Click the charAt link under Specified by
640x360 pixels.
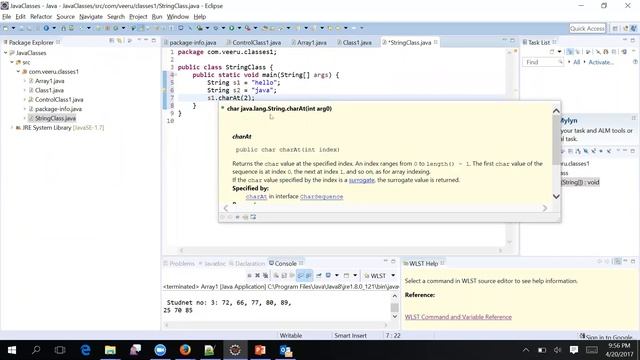click(x=256, y=197)
